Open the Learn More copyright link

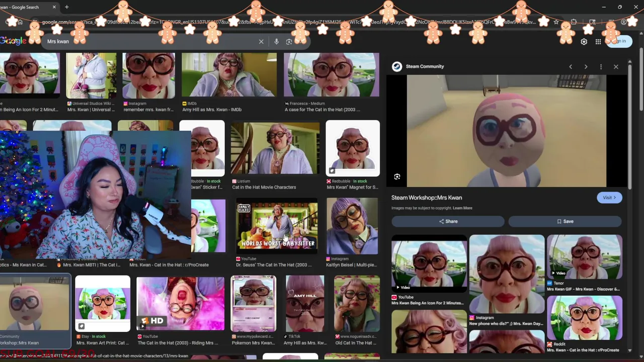tap(462, 208)
